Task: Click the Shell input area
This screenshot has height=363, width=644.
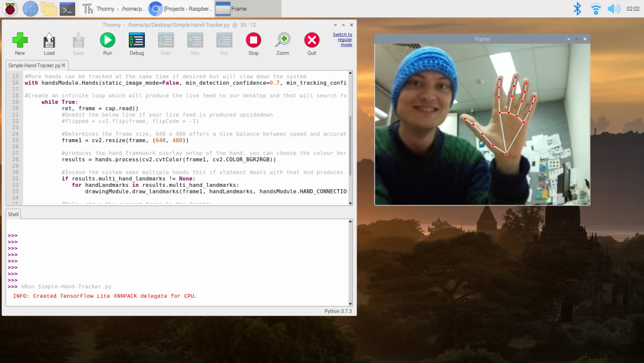Action: 177,262
